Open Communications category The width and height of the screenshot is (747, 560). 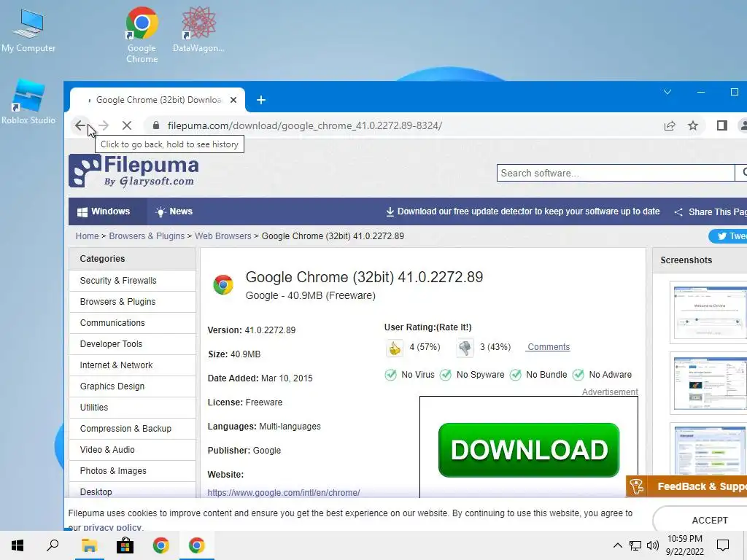pos(133,323)
